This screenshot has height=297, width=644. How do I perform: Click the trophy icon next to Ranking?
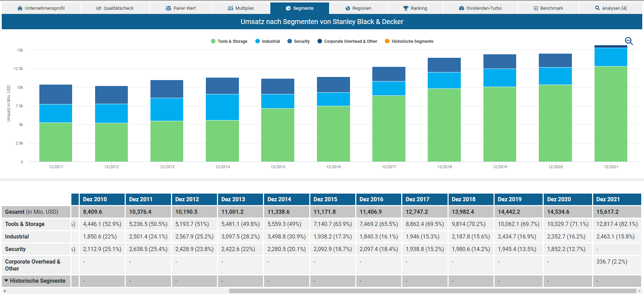tap(406, 8)
